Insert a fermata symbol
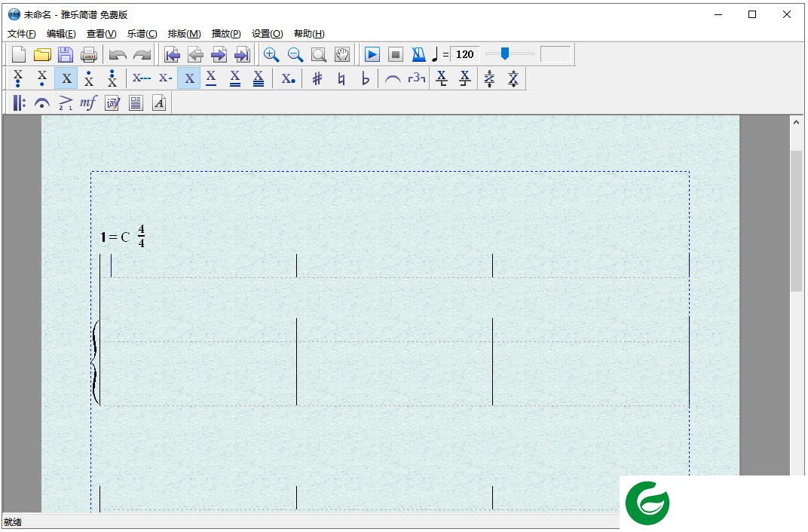The width and height of the screenshot is (808, 532). tap(42, 102)
